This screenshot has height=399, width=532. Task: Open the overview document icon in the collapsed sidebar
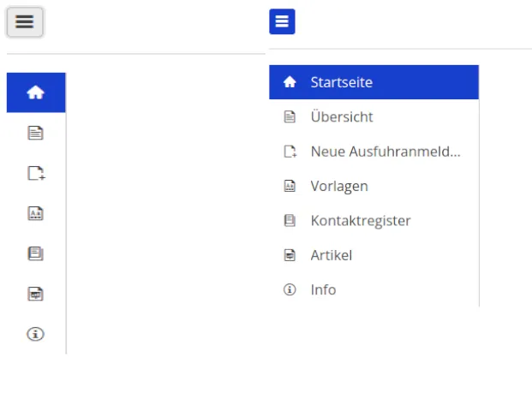tap(36, 133)
